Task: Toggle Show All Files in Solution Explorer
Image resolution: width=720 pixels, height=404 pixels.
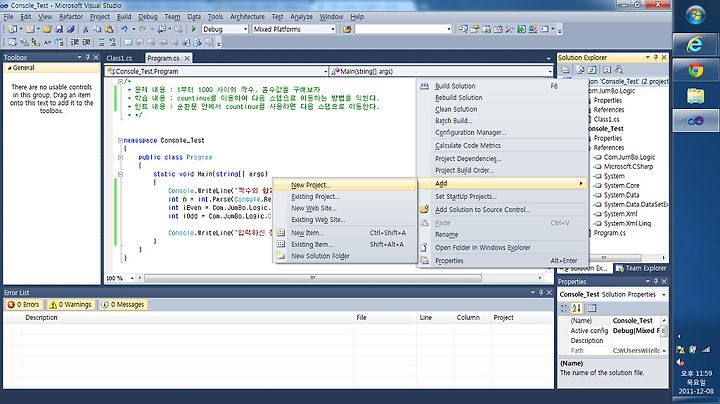Action: pos(580,70)
